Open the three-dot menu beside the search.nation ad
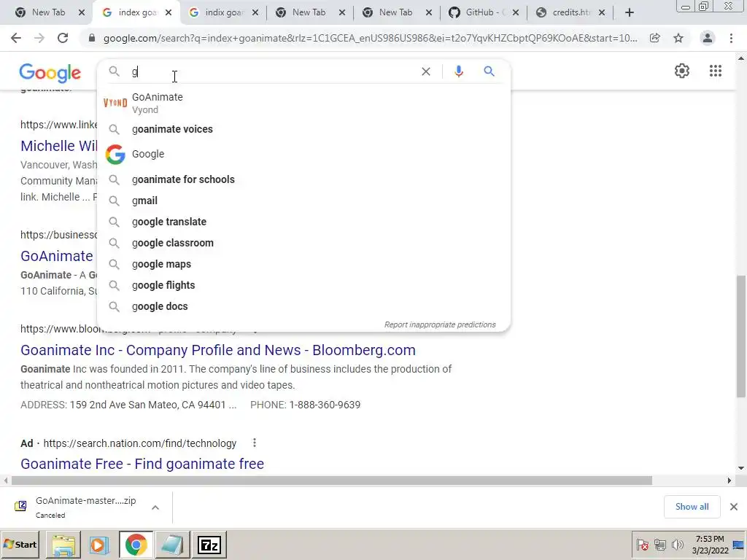The height and width of the screenshot is (560, 747). (255, 443)
